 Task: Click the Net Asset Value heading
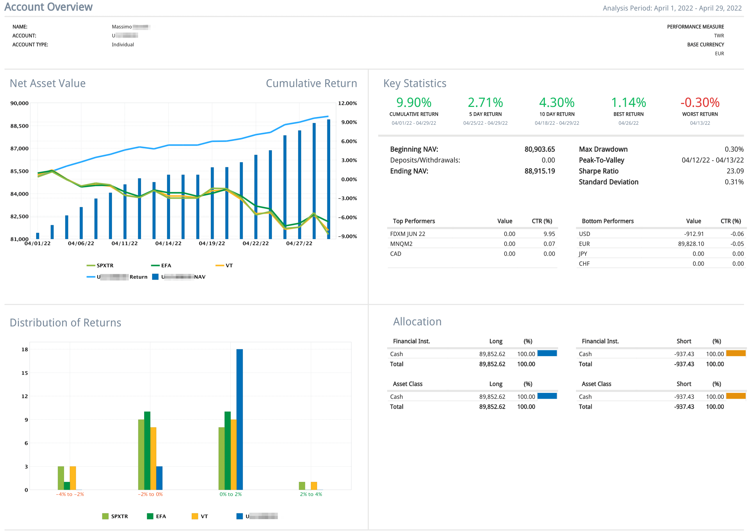click(x=48, y=83)
